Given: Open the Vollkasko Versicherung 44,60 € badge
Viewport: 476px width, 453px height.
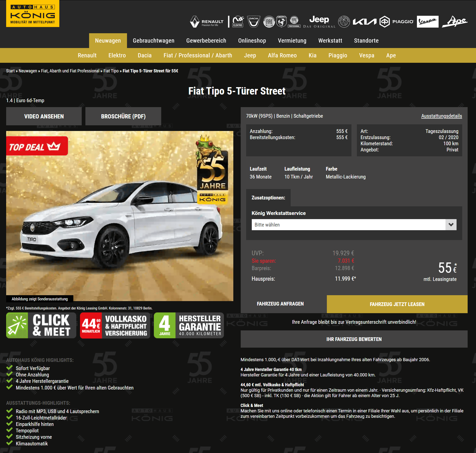Looking at the screenshot, I should point(115,325).
